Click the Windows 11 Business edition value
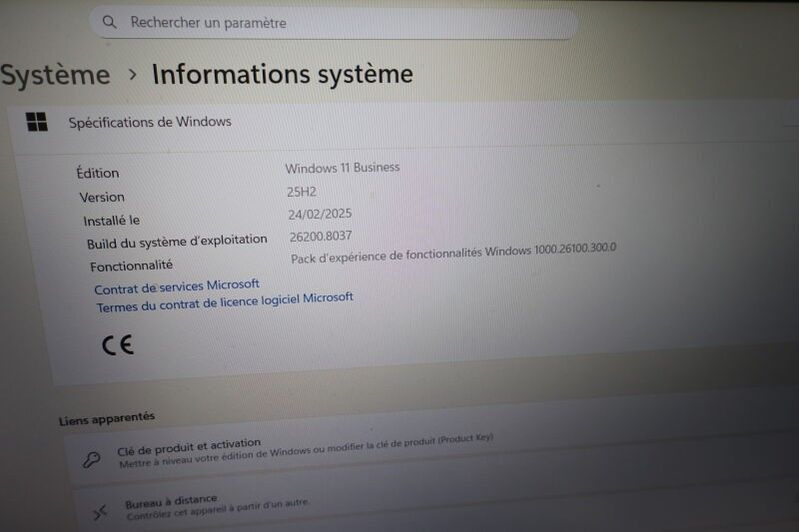The height and width of the screenshot is (532, 799). 343,168
